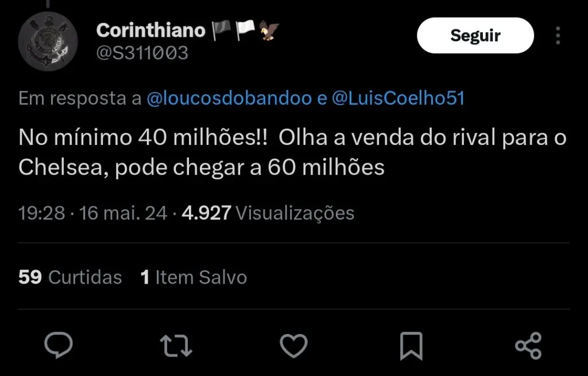This screenshot has height=376, width=588.
Task: Repost the tweet using the retweet icon
Action: click(x=176, y=346)
